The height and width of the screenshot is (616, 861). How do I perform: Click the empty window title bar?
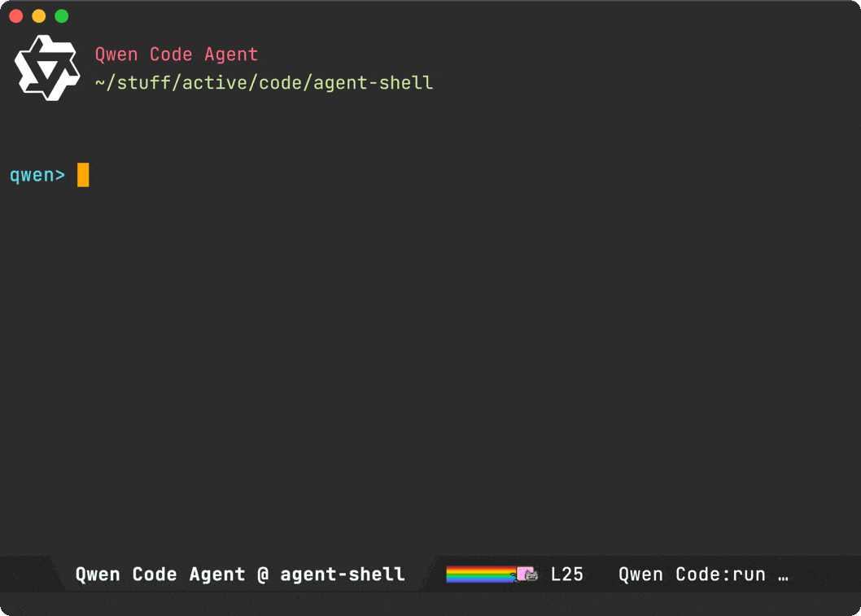(x=430, y=16)
